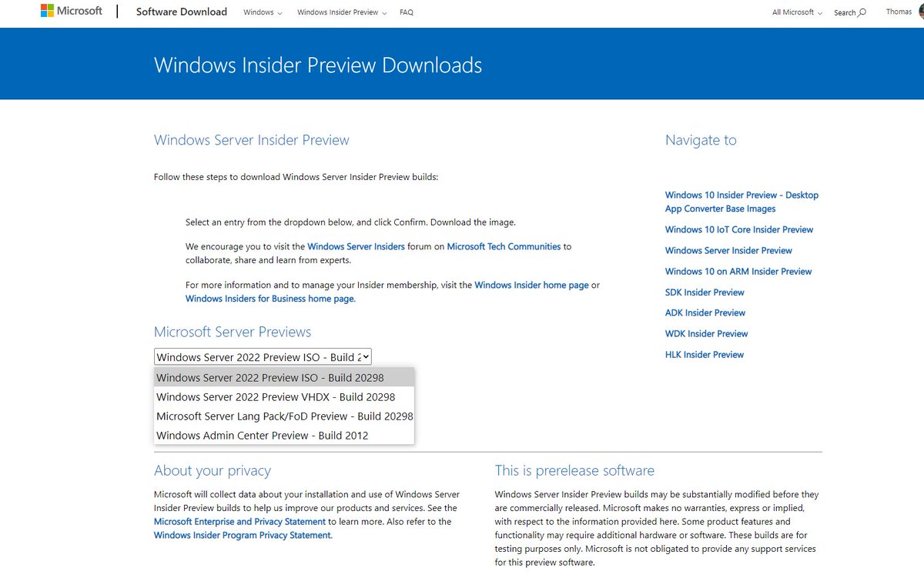Click the Windows Server Insider Preview heading
Screen dimensions: 924x588
pos(252,140)
